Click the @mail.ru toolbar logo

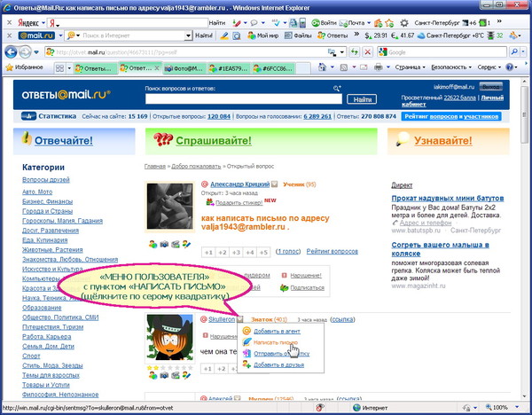point(36,35)
